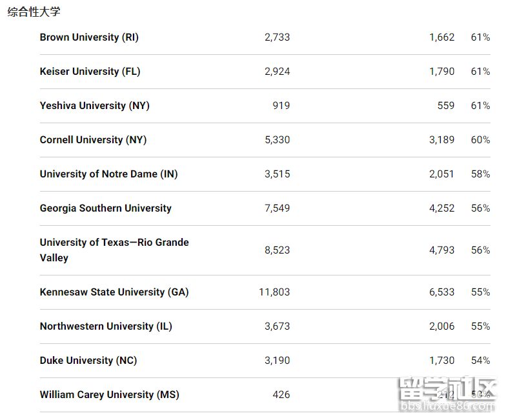This screenshot has width=506, height=420.
Task: Click Kennesaw State's 11,803 value
Action: tap(274, 292)
